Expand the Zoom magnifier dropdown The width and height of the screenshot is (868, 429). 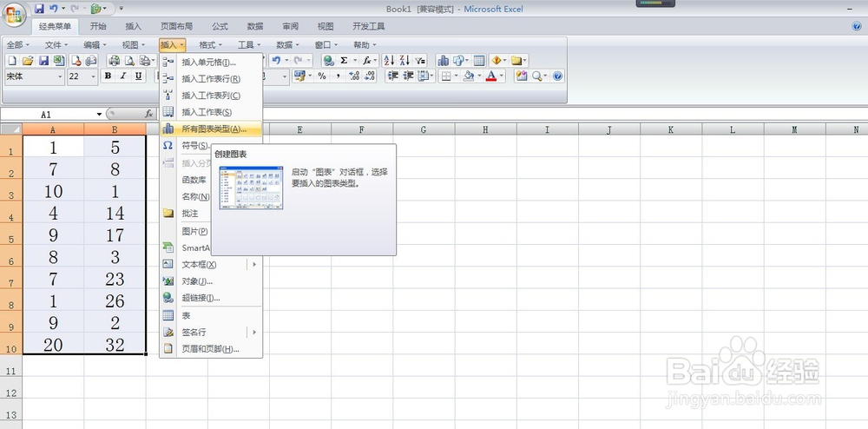coord(546,76)
